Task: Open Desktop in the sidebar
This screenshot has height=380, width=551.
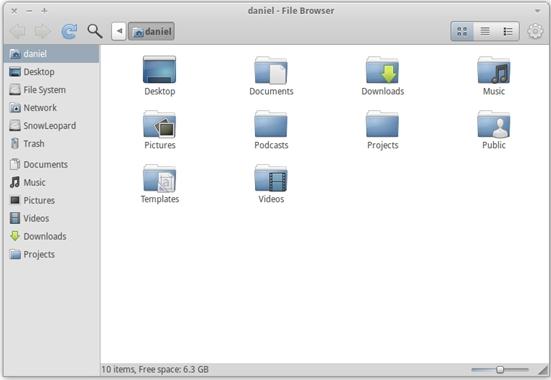Action: 52,72
